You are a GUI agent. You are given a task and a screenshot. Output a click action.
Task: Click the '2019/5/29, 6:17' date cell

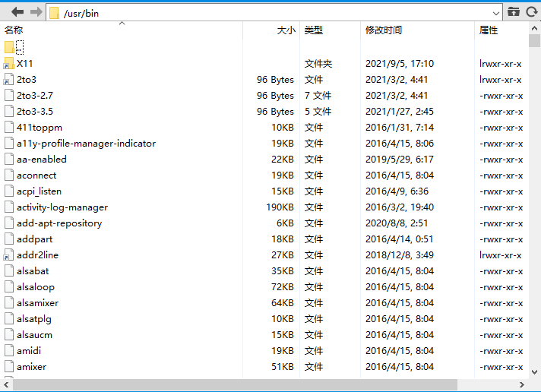(x=400, y=159)
